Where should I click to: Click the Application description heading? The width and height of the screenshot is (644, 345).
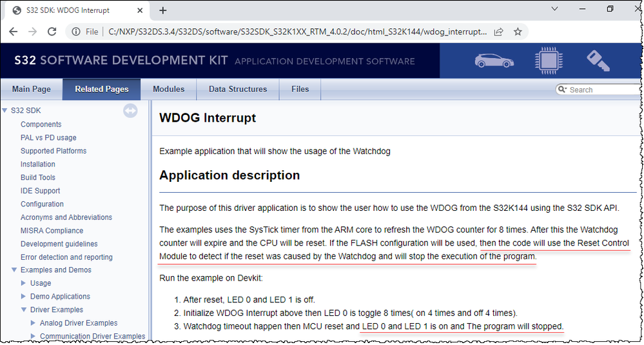[x=229, y=175]
